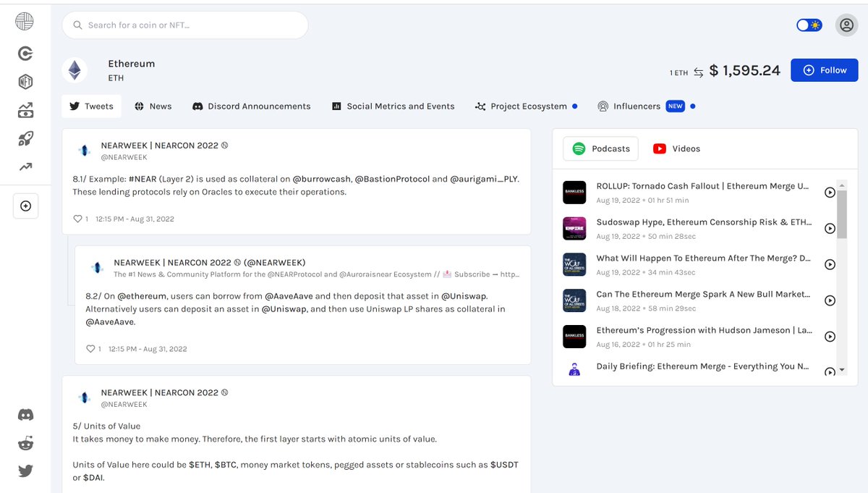This screenshot has height=493, width=868.
Task: Open the trending arrow icon in the sidebar
Action: point(25,167)
